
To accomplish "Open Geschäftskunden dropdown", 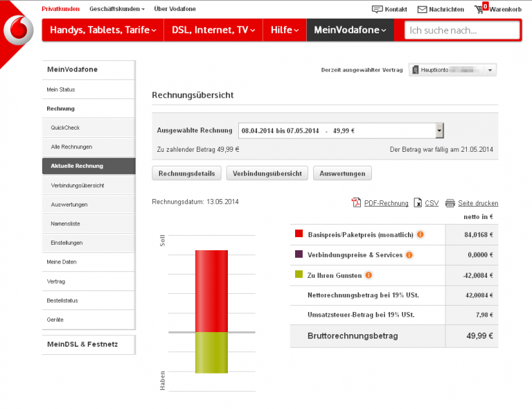I will tap(116, 9).
